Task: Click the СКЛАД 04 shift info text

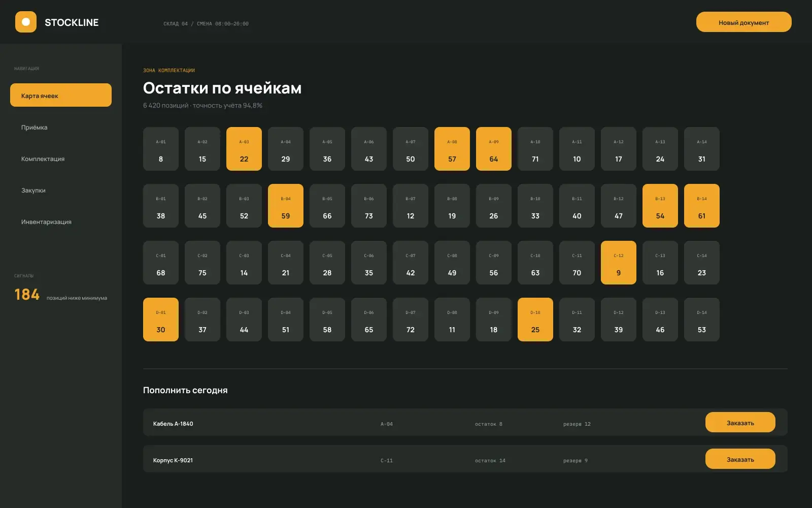Action: [x=206, y=23]
